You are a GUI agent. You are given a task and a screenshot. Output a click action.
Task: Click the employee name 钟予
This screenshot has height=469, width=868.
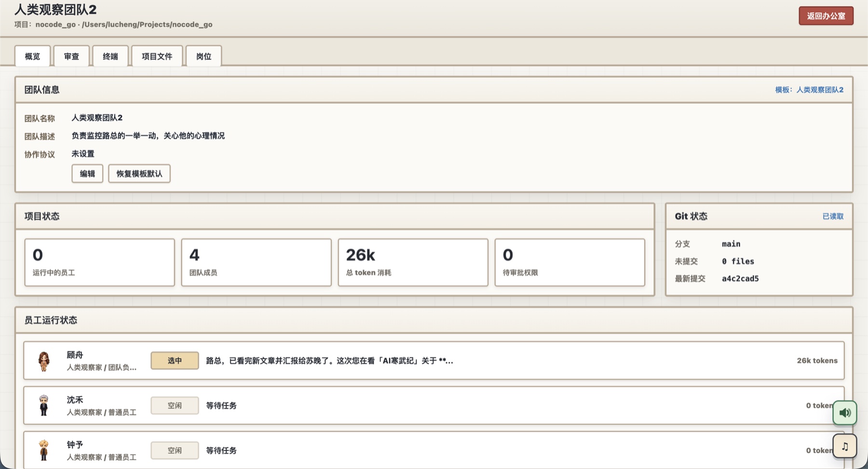[75, 445]
